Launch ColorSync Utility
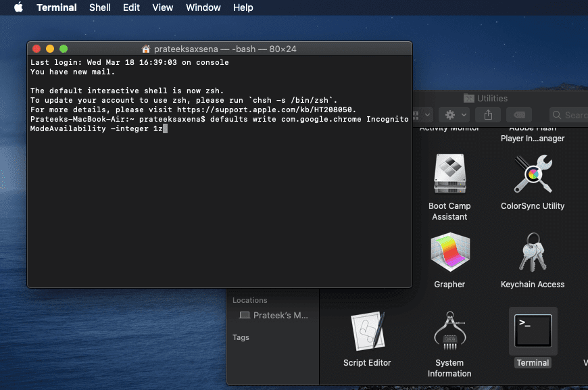Screen dimensions: 588x390 click(x=533, y=174)
